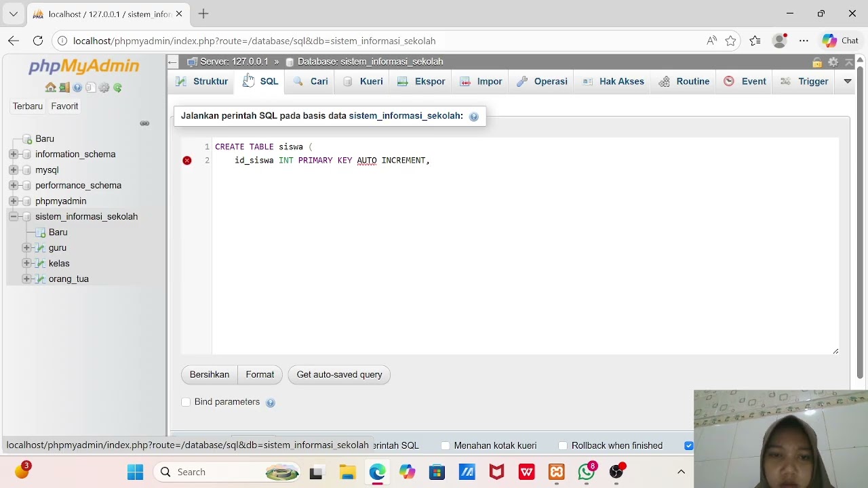The width and height of the screenshot is (868, 488).
Task: Switch to the Struktur tab
Action: click(202, 81)
